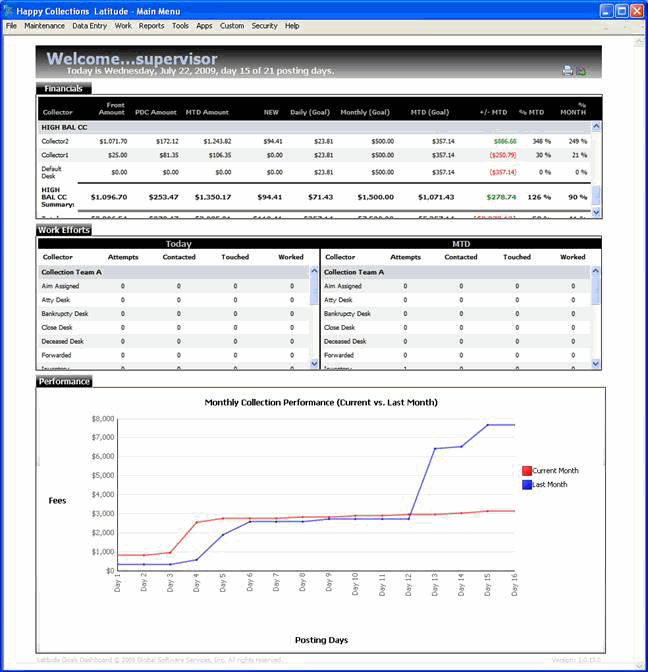Click the Financials table scrollbar thumb
The height and width of the screenshot is (672, 648).
[x=596, y=196]
